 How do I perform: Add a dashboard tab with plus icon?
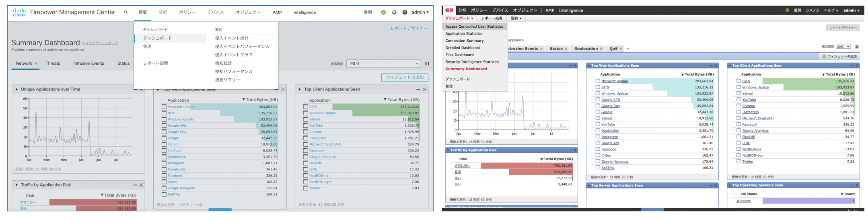(x=628, y=49)
